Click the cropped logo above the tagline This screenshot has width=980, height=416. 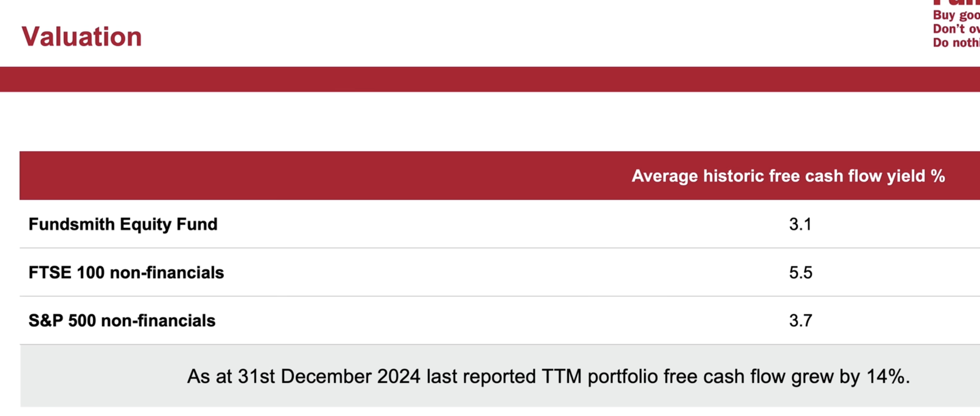[956, 3]
